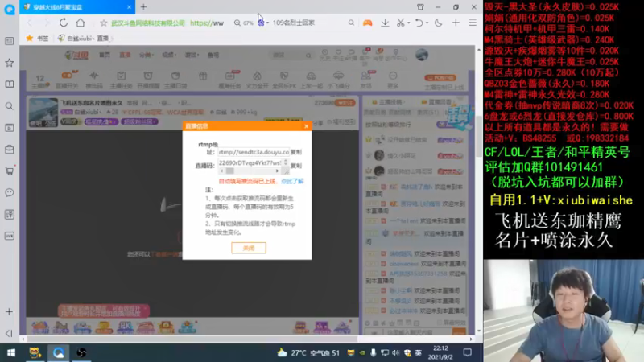644x362 pixels.
Task: Open dropdown arrow next to scissors tool
Action: coord(409,23)
